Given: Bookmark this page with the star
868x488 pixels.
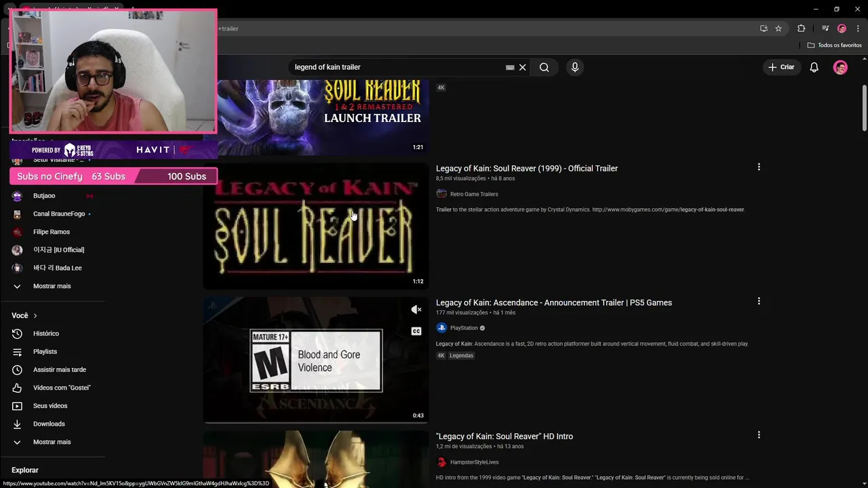Looking at the screenshot, I should [x=778, y=28].
